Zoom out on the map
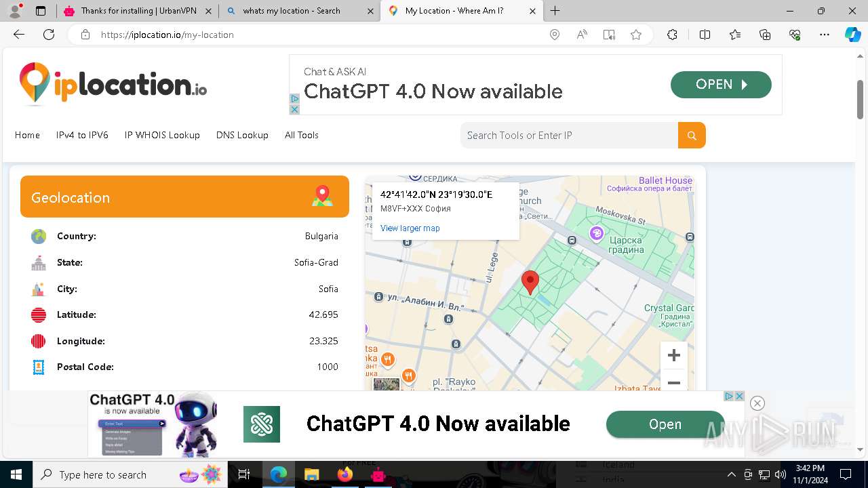Viewport: 868px width, 488px height. [x=674, y=382]
